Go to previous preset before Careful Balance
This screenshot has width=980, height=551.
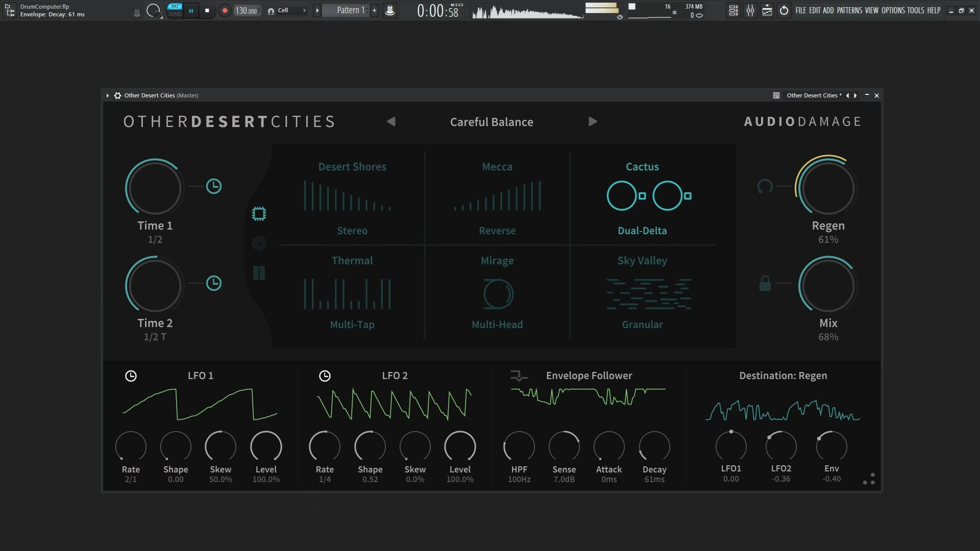point(391,121)
